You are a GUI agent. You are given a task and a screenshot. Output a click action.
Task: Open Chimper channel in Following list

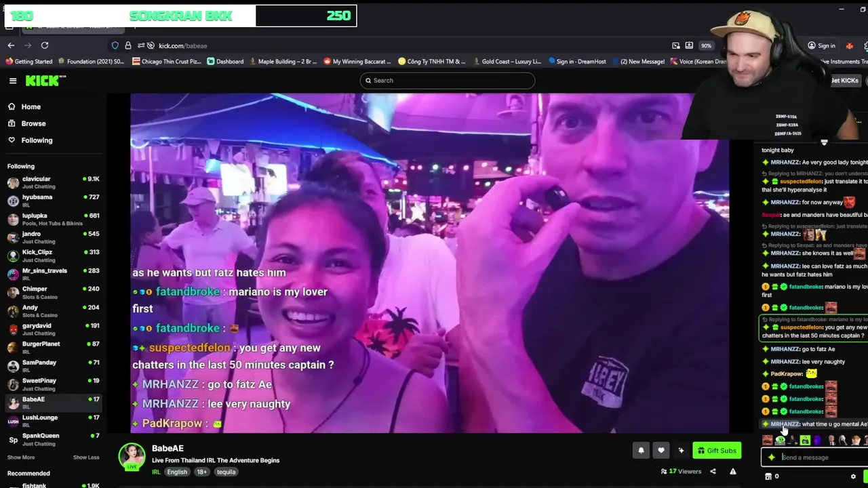coord(53,292)
